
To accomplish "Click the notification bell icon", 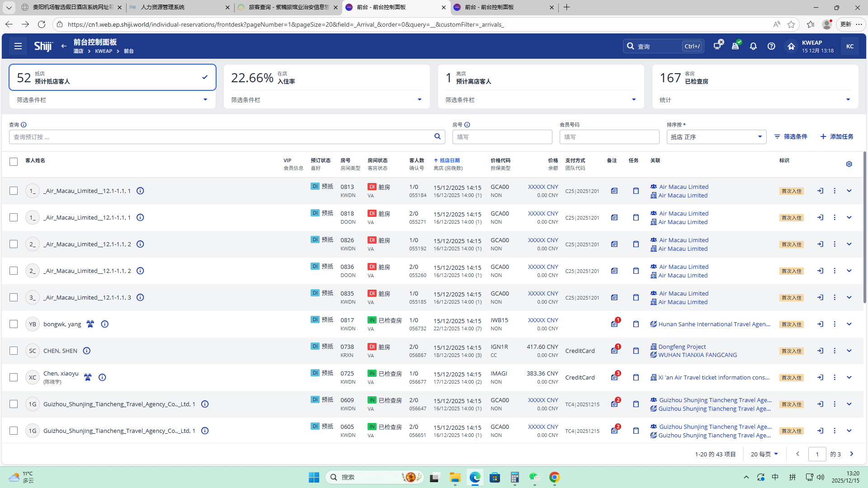I will (x=753, y=46).
